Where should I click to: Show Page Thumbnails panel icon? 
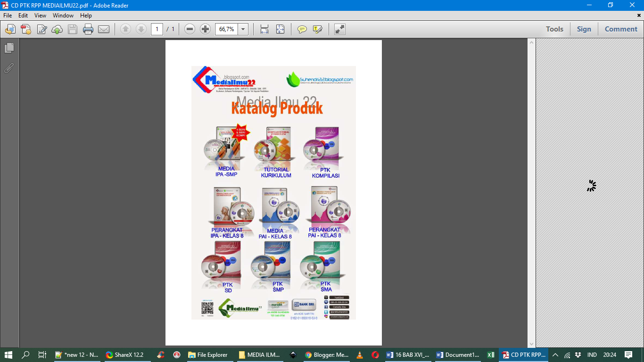pos(9,48)
